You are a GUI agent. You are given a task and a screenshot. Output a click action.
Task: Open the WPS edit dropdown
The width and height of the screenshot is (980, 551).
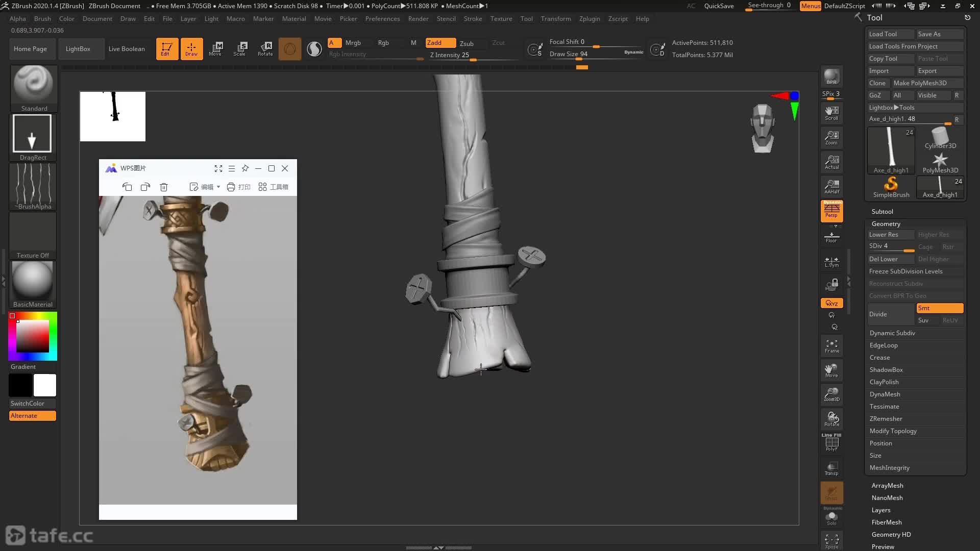pyautogui.click(x=205, y=187)
